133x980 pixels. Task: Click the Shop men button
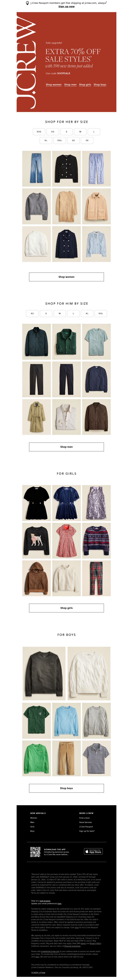point(66,447)
